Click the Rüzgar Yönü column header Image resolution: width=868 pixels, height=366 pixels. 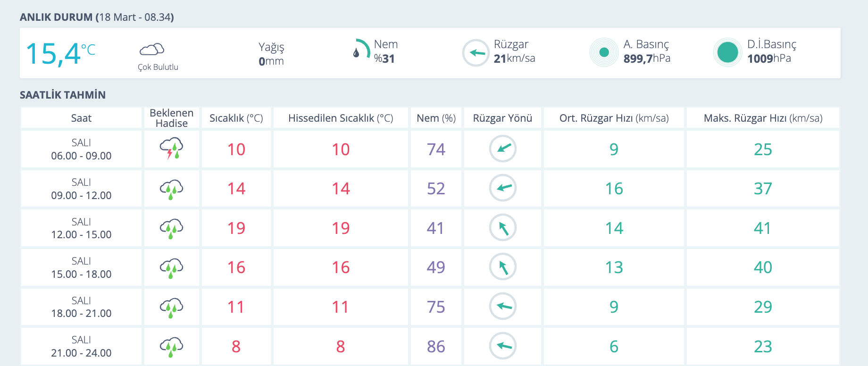coord(502,118)
